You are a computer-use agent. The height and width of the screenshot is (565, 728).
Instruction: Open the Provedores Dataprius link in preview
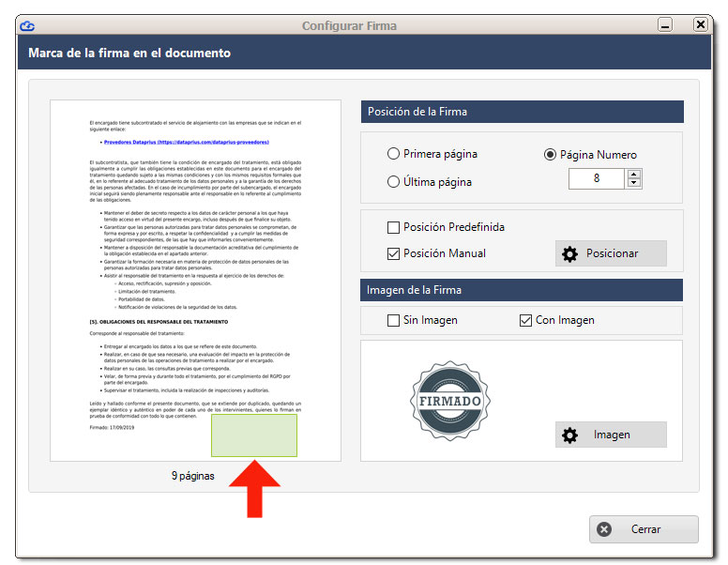tap(186, 142)
